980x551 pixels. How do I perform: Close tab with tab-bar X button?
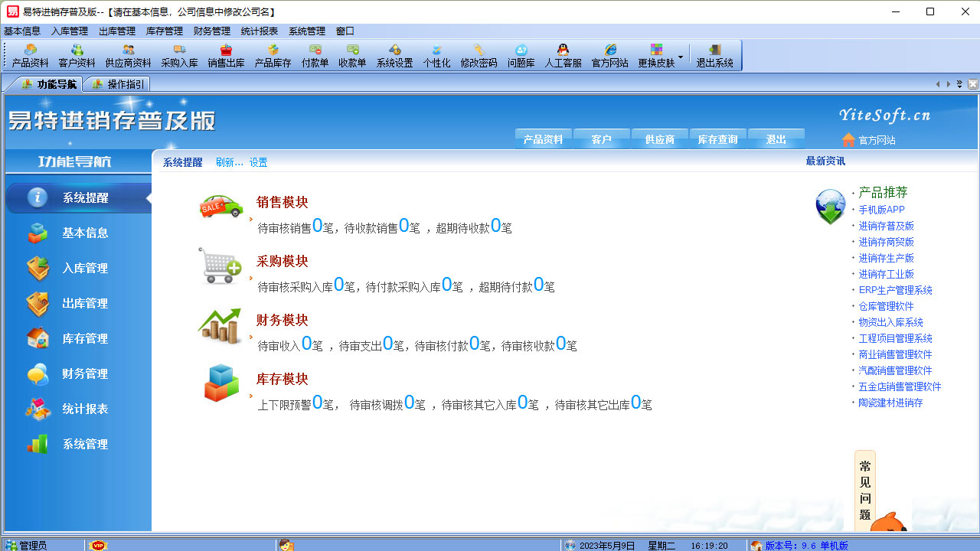(x=973, y=84)
